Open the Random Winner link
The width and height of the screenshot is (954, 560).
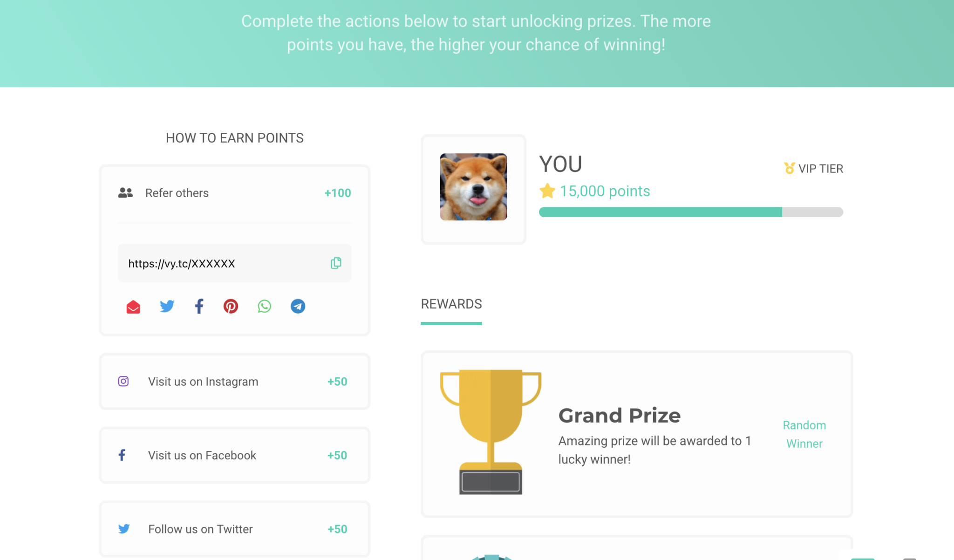point(804,434)
